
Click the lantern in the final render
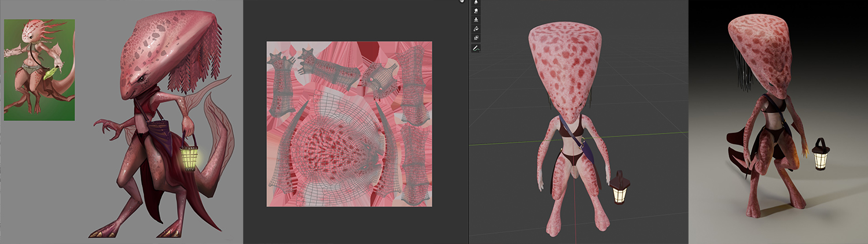[x=820, y=155]
